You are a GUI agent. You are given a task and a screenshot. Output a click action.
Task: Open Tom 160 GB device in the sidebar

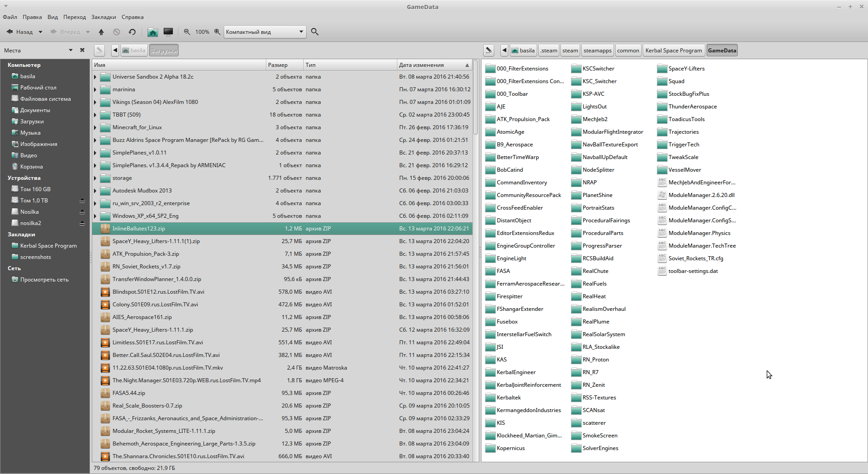point(35,189)
